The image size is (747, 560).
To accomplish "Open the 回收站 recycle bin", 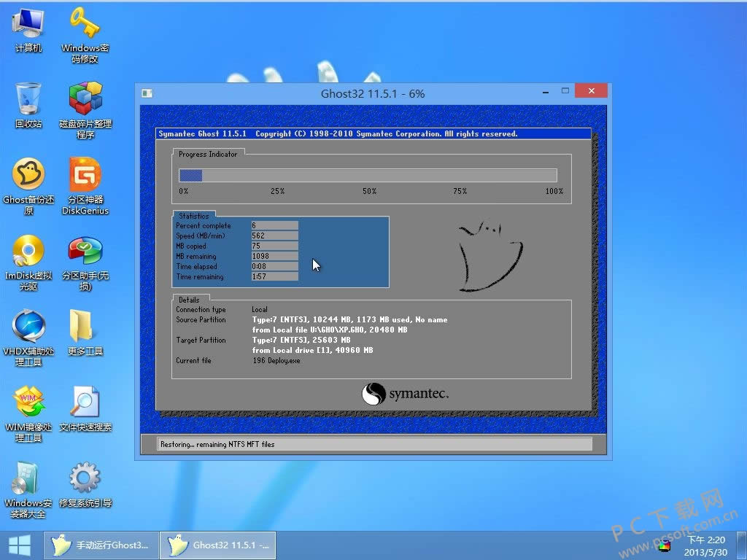I will click(x=28, y=100).
